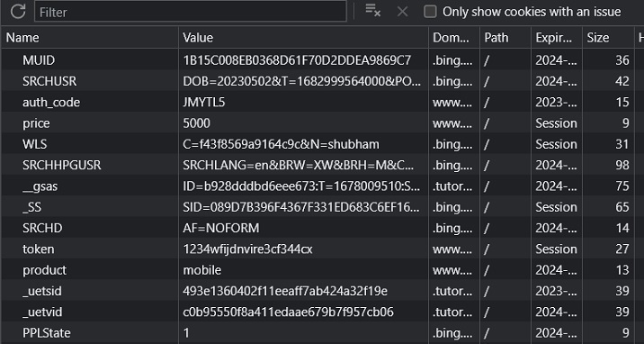Select the auth_code cookie row
The width and height of the screenshot is (644, 344).
(x=322, y=102)
